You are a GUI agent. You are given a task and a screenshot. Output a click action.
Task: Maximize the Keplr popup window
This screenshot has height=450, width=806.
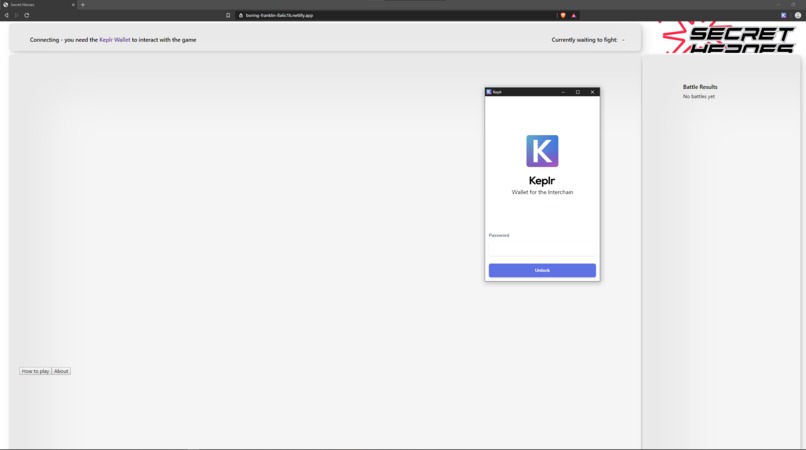pos(578,92)
